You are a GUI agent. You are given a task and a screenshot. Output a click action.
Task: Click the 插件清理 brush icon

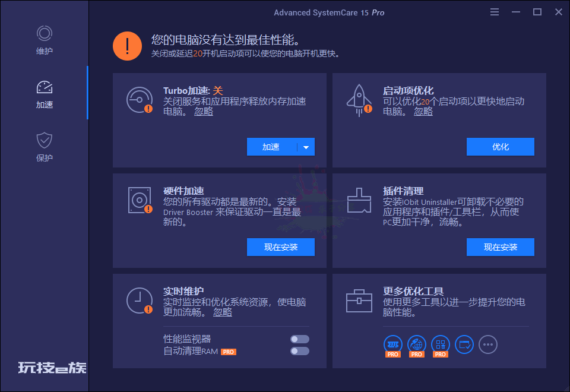click(359, 200)
